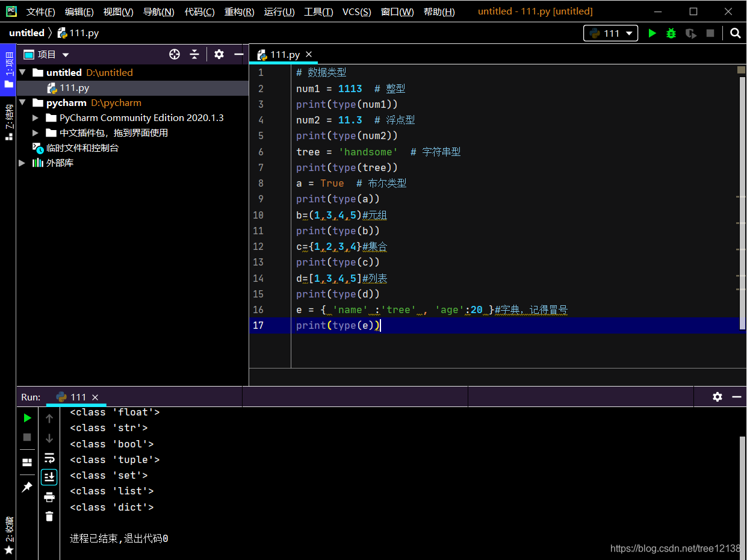
Task: Rerun 111 using Run panel play icon
Action: (x=27, y=417)
